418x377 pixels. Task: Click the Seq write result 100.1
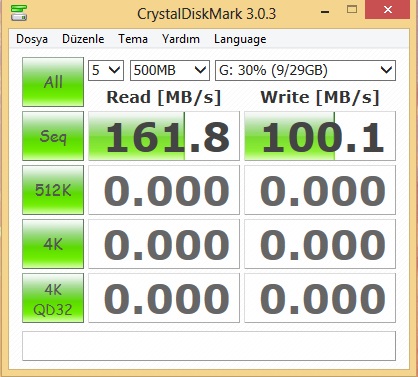[320, 136]
